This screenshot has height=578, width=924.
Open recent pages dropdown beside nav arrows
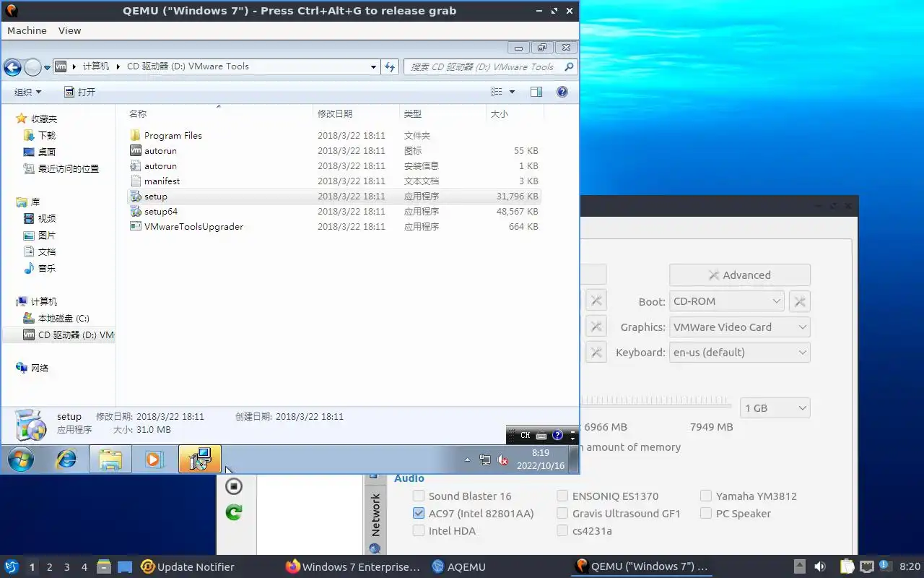pyautogui.click(x=48, y=67)
